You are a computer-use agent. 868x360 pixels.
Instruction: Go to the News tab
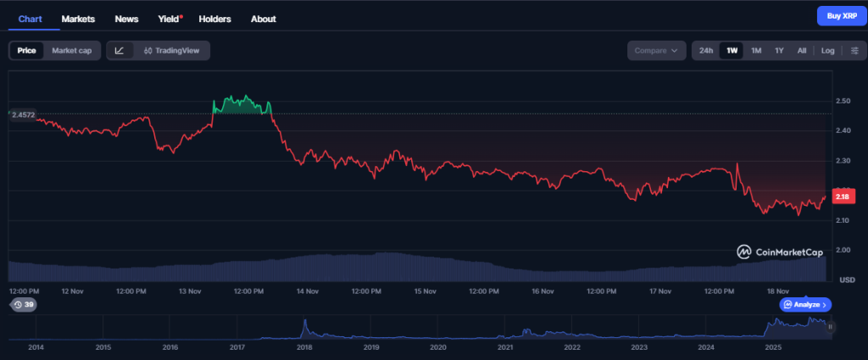[x=126, y=19]
